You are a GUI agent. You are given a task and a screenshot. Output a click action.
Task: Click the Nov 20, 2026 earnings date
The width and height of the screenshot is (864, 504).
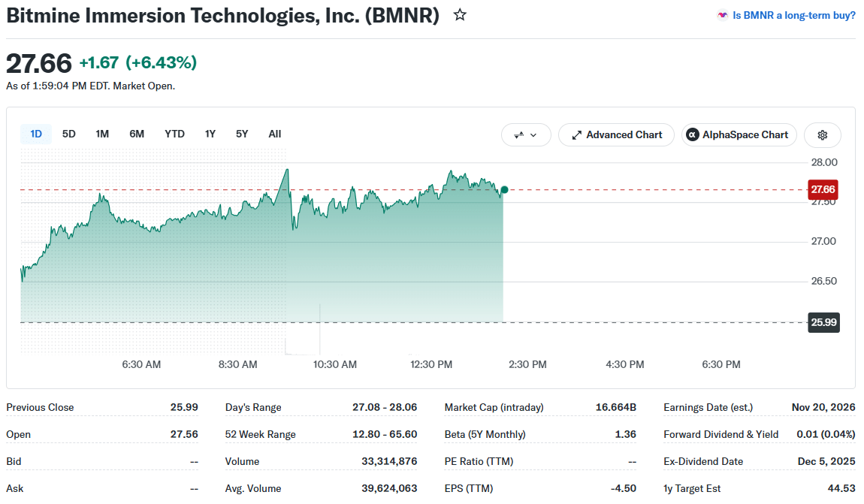[x=823, y=407]
